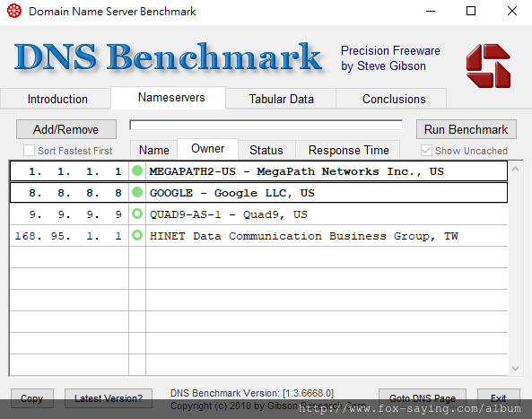The image size is (532, 419).
Task: Click the HINET Data Communication Business Group text
Action: [304, 236]
